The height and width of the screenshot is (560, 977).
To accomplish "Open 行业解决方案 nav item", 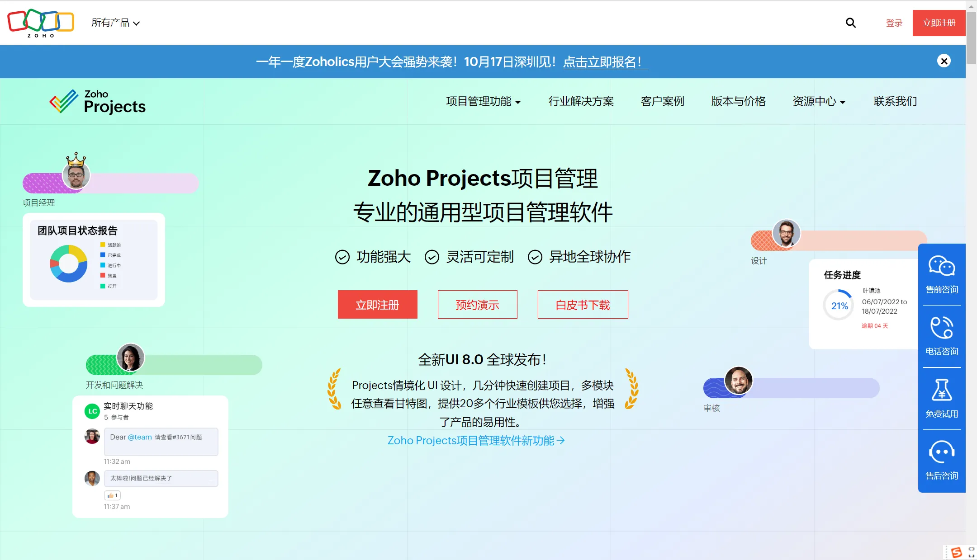I will pyautogui.click(x=581, y=101).
